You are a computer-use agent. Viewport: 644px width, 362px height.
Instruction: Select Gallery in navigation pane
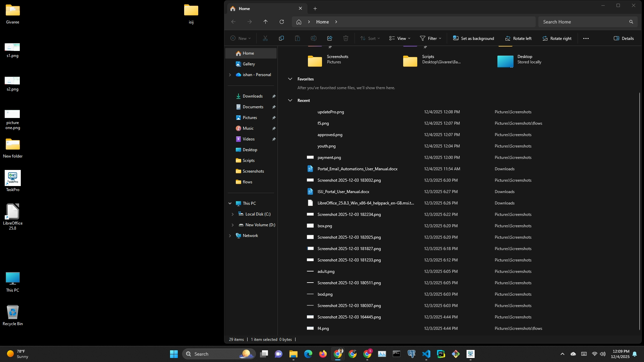point(249,64)
